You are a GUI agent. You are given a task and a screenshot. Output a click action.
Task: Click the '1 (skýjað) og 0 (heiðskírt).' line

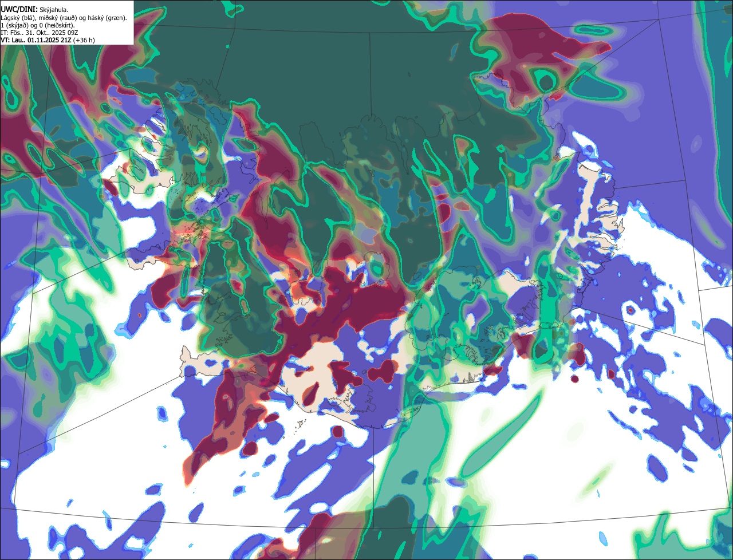pyautogui.click(x=38, y=25)
